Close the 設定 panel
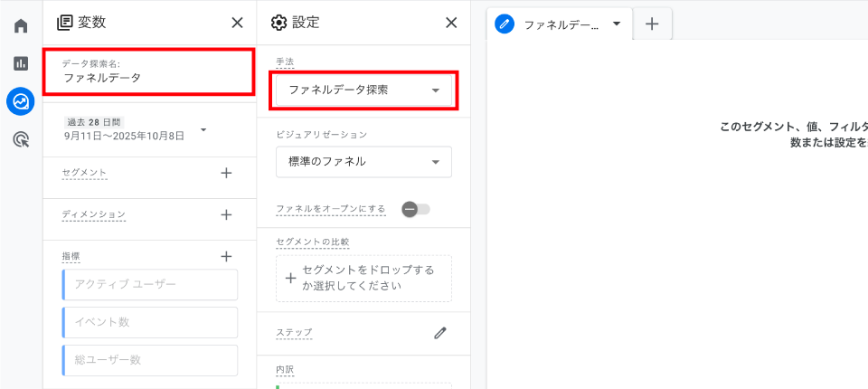 [x=451, y=23]
